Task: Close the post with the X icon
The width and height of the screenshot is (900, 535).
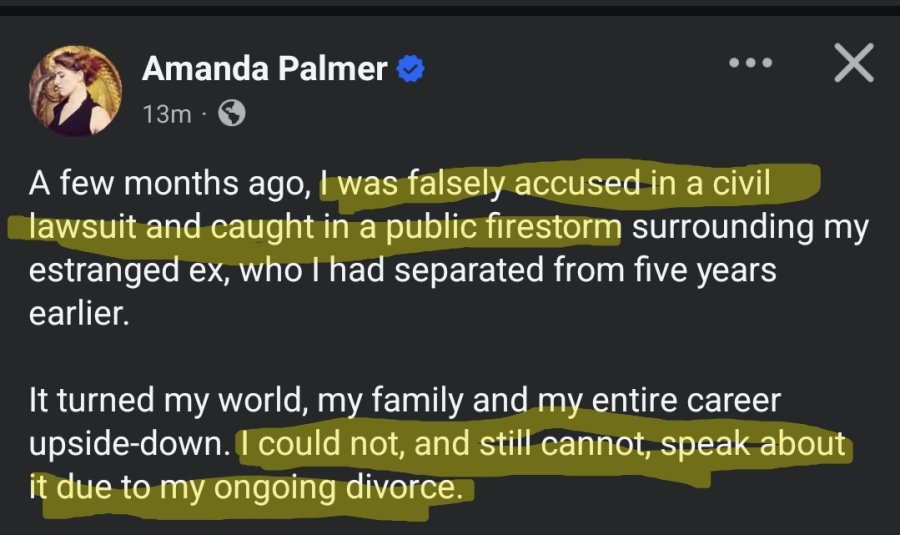Action: [854, 63]
